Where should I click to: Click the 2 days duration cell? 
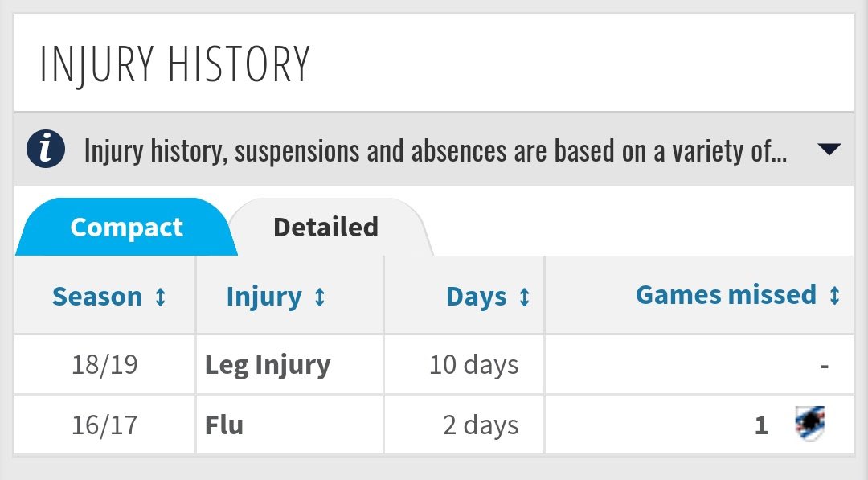click(481, 425)
